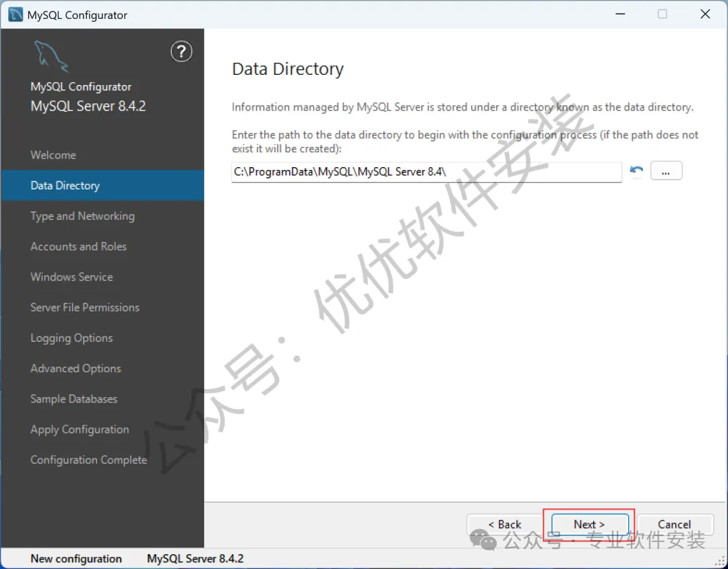
Task: Click 'MySQL Configurator' sidebar label
Action: (81, 87)
